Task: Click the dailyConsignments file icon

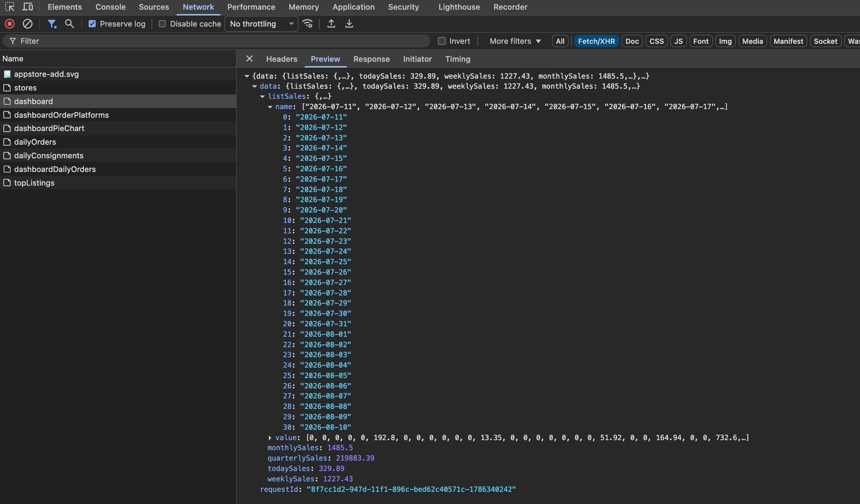Action: [7, 155]
